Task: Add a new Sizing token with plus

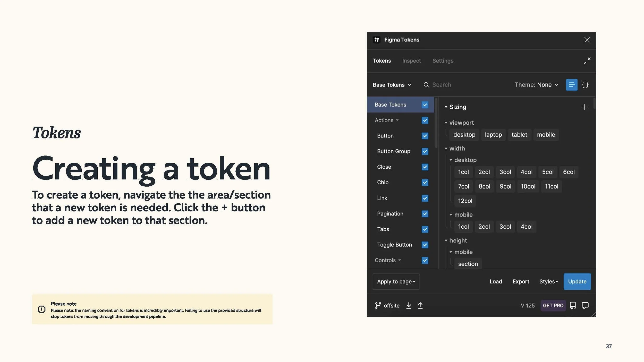Action: [584, 107]
